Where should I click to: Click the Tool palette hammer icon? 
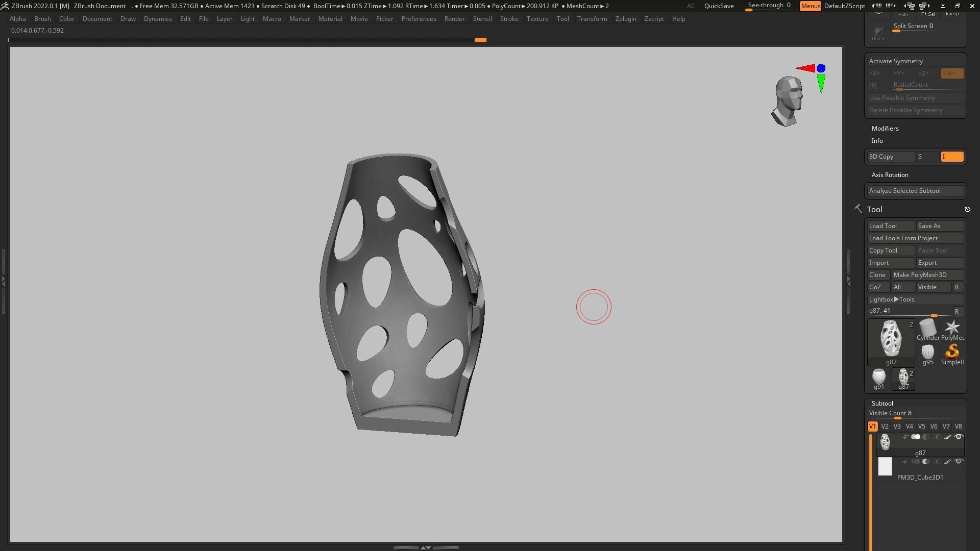point(858,209)
